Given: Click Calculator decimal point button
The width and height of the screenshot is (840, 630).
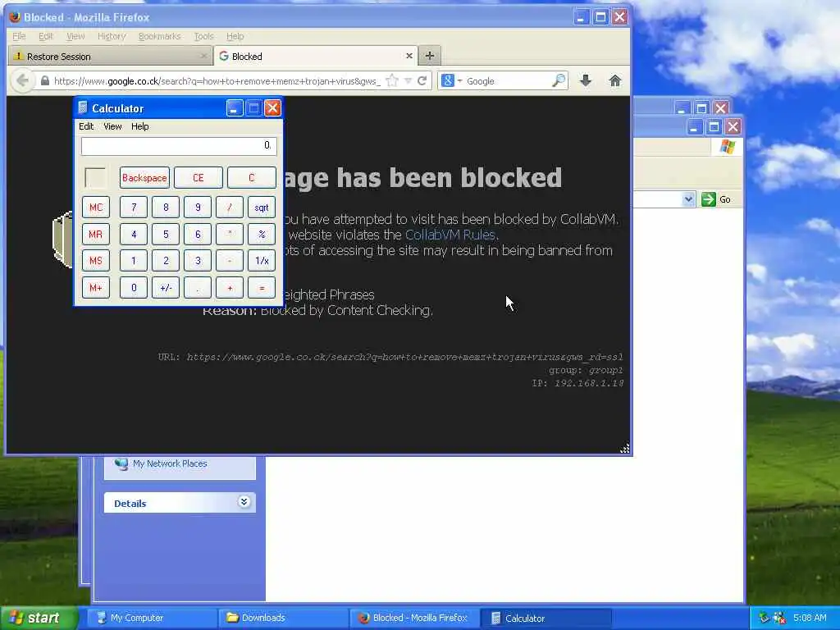Looking at the screenshot, I should 198,288.
